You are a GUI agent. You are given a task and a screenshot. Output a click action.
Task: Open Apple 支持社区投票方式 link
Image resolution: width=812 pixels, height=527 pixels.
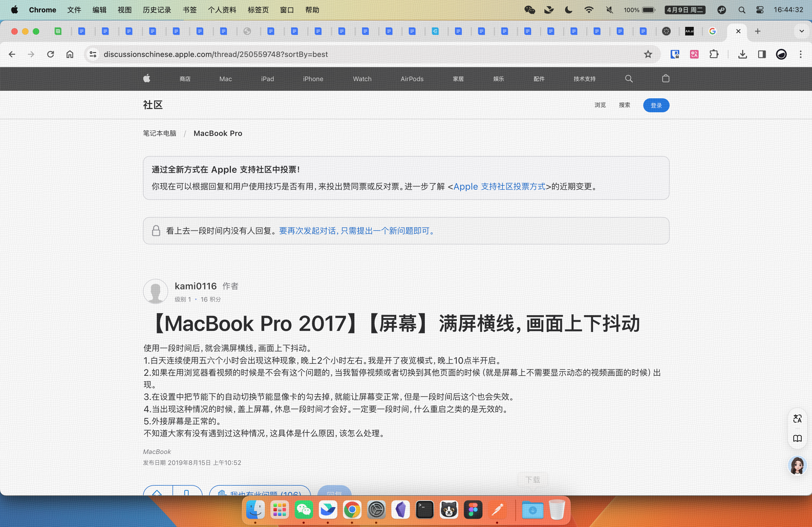(x=499, y=187)
